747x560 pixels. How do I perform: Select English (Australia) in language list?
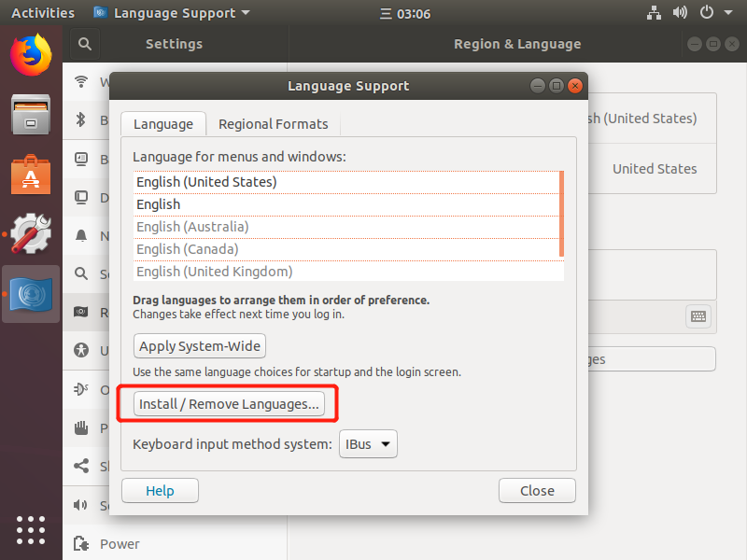point(192,227)
